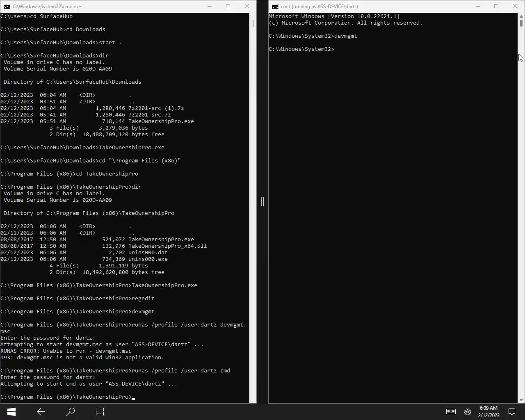Click 'unins000.exe' file listing

click(148, 259)
